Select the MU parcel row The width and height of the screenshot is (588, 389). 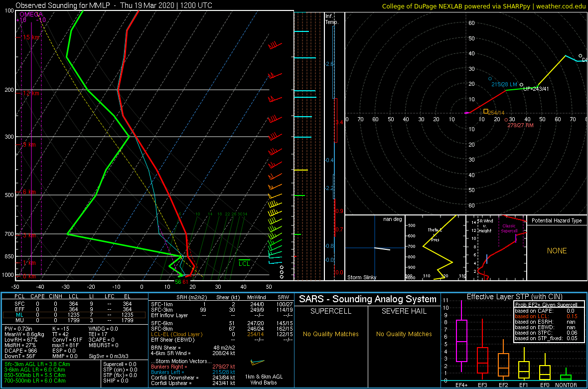[x=74, y=321]
